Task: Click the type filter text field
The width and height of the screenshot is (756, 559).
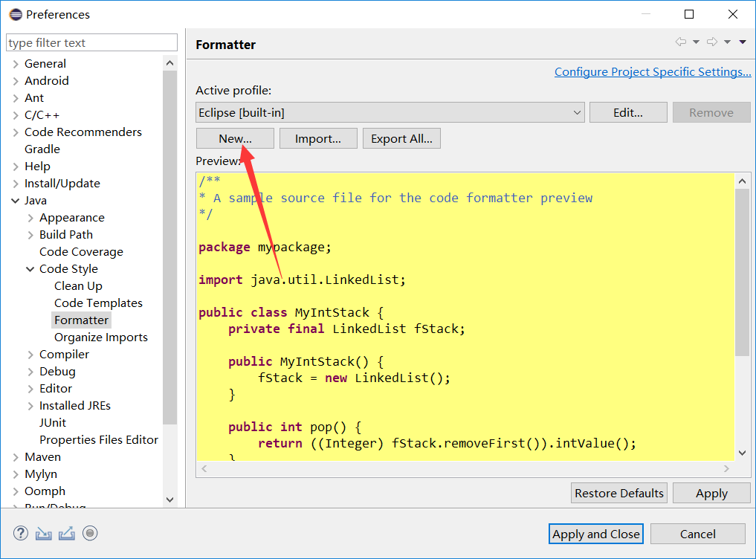Action: (91, 42)
